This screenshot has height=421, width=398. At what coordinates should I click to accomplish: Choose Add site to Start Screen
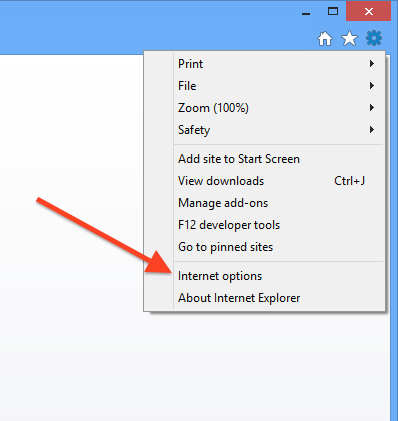pos(265,159)
